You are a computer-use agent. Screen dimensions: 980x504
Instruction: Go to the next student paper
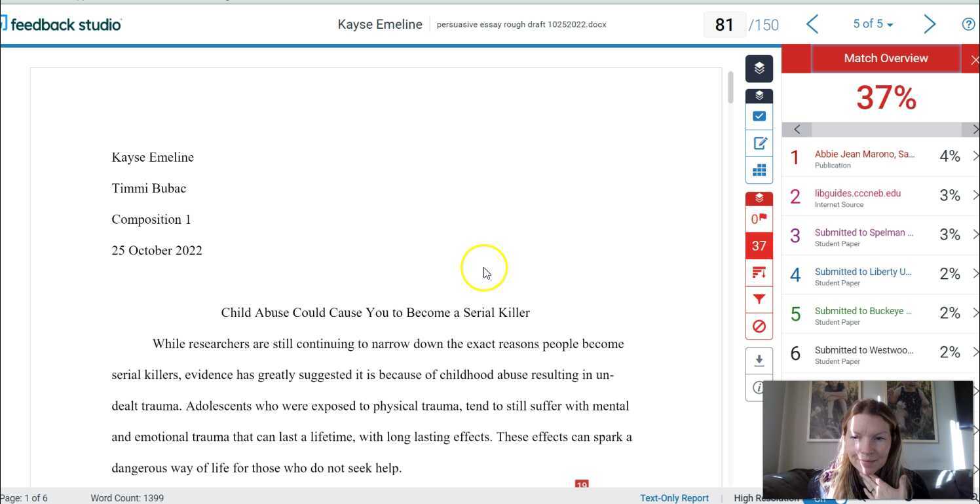[930, 24]
